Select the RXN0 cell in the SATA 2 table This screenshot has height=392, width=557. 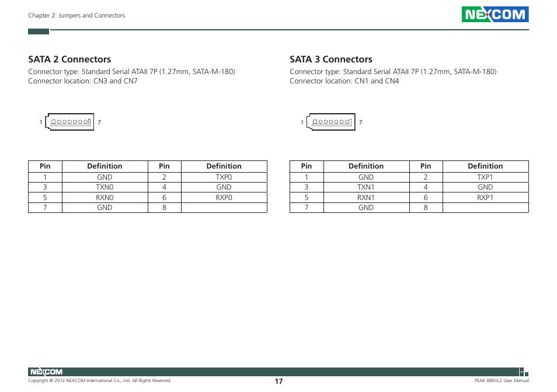coord(105,197)
